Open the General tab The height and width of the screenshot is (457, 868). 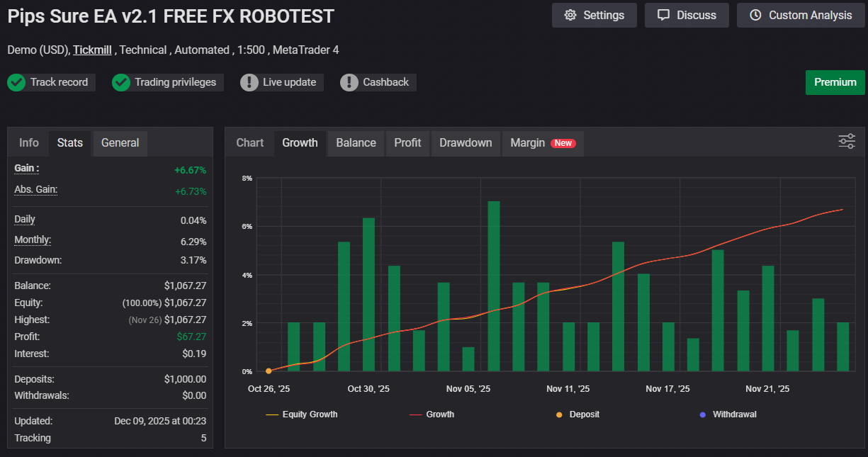pyautogui.click(x=120, y=142)
